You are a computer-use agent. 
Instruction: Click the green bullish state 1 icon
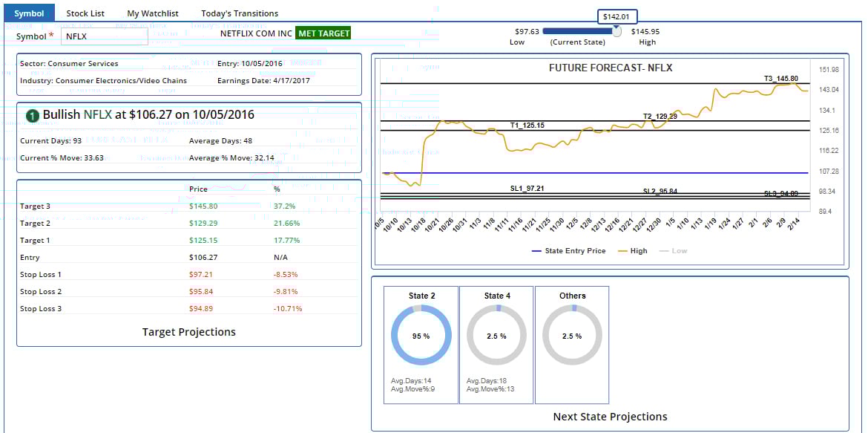[33, 116]
